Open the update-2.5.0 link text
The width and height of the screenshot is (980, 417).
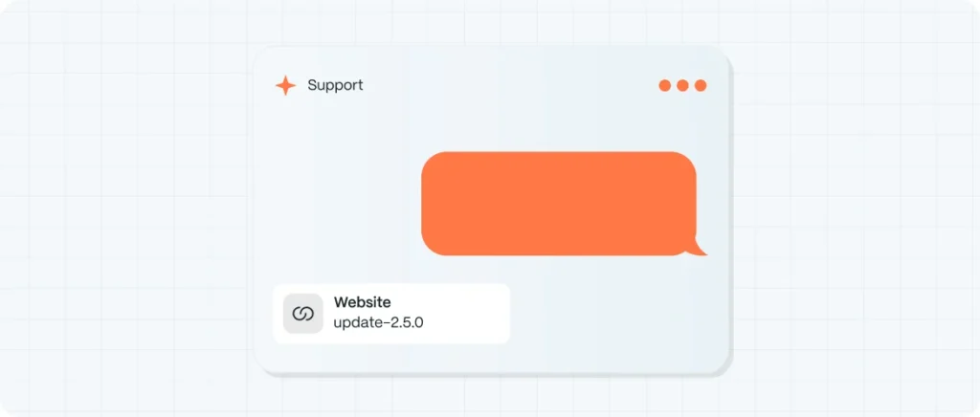[x=379, y=324]
